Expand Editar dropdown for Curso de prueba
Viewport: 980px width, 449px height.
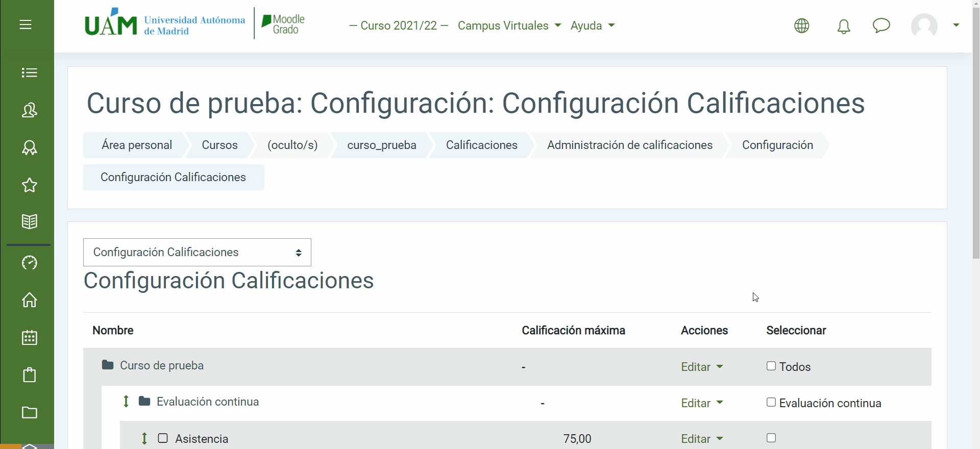pos(702,367)
